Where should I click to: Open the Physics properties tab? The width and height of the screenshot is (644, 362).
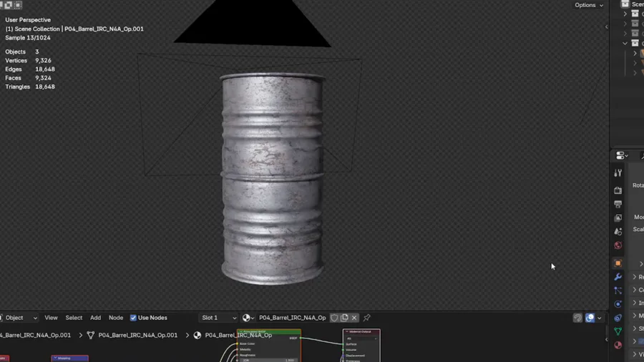coord(618,304)
